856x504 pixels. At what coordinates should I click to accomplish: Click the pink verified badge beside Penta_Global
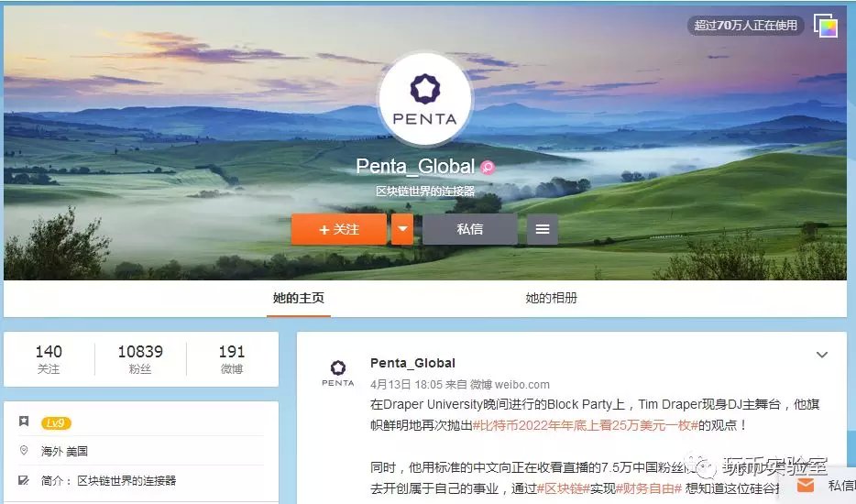(488, 168)
